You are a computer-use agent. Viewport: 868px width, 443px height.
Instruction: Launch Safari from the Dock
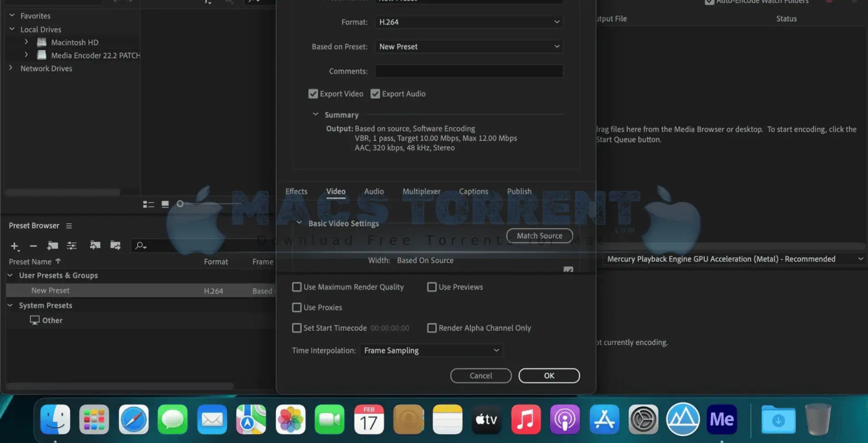[134, 419]
